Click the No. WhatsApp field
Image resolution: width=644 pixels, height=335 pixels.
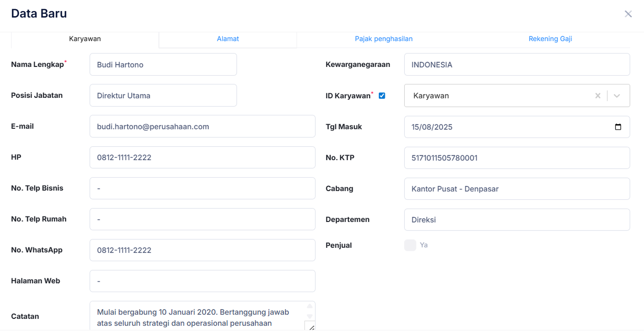(x=202, y=250)
